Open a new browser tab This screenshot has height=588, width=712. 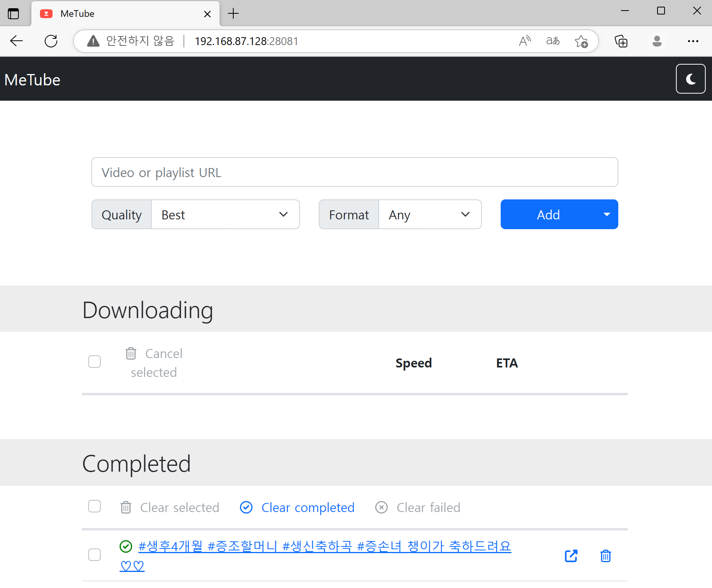[x=233, y=14]
